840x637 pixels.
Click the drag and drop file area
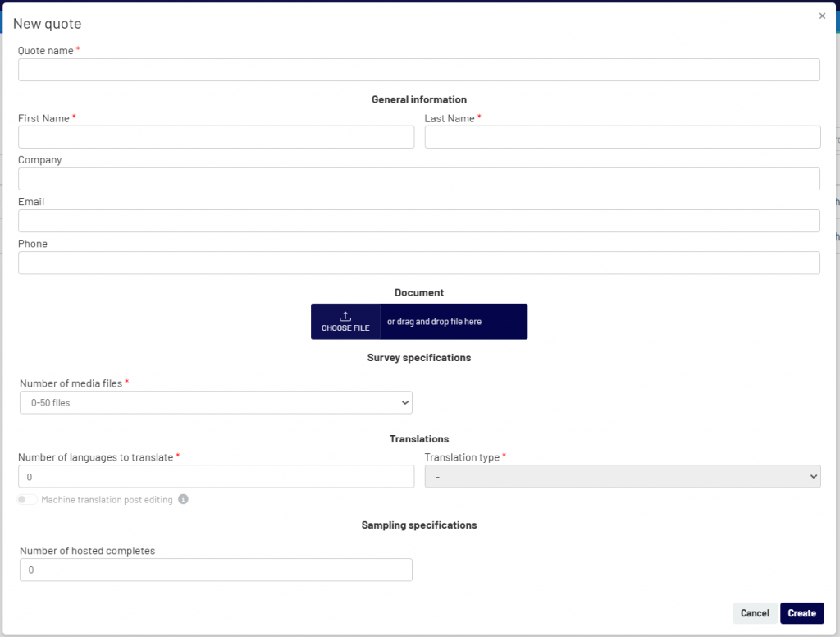(454, 322)
